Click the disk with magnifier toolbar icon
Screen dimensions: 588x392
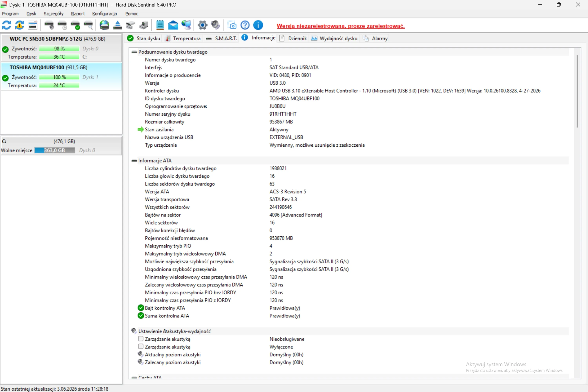pos(89,25)
